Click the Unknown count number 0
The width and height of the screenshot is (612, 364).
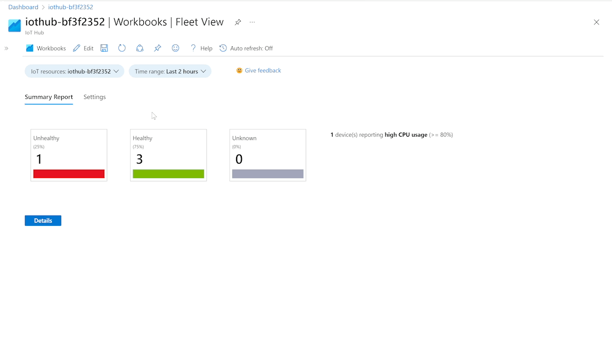point(239,160)
